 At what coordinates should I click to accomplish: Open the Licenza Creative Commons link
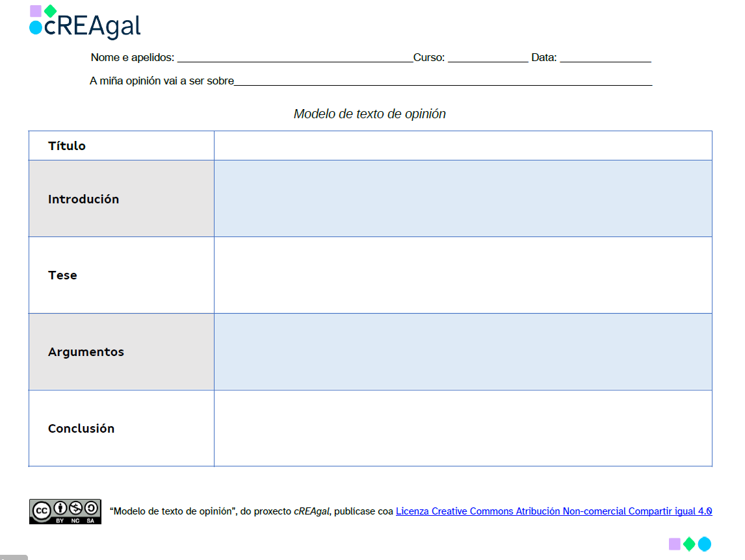coord(553,511)
